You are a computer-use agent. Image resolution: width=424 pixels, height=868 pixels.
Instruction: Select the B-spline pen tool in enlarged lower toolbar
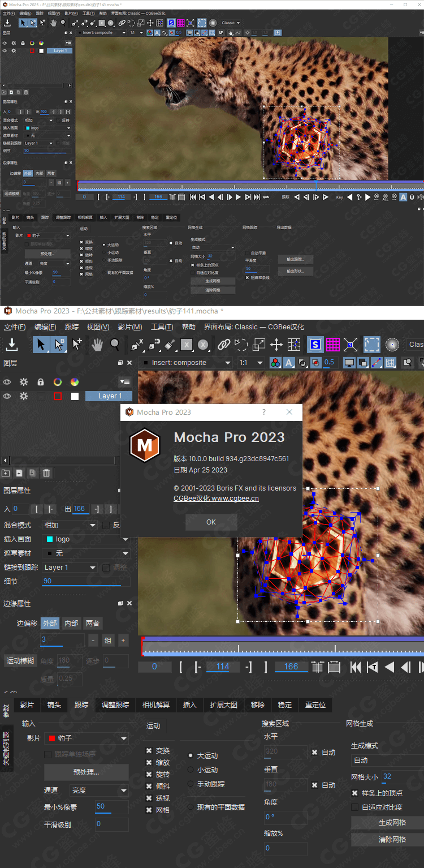pyautogui.click(x=154, y=344)
